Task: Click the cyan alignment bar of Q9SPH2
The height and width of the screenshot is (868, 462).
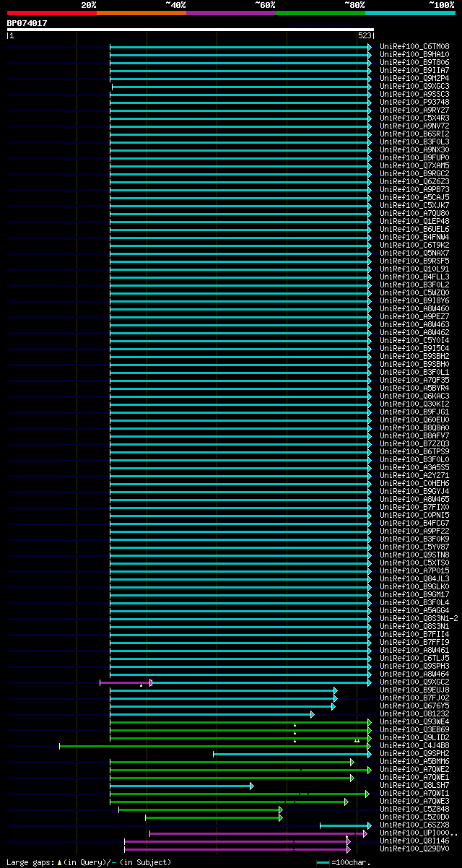Action: [x=292, y=754]
